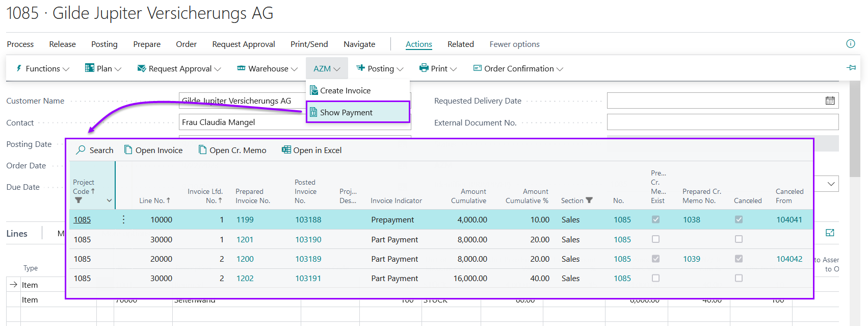Click the Print printer icon

coord(424,68)
